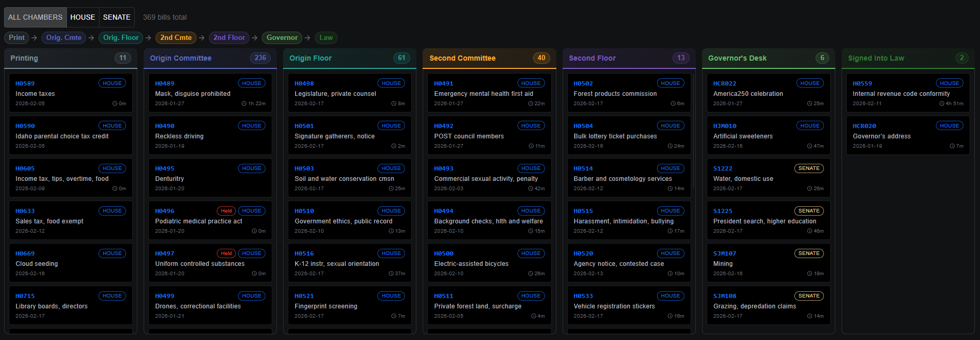
Task: Select the Governor's address title
Action: click(881, 136)
